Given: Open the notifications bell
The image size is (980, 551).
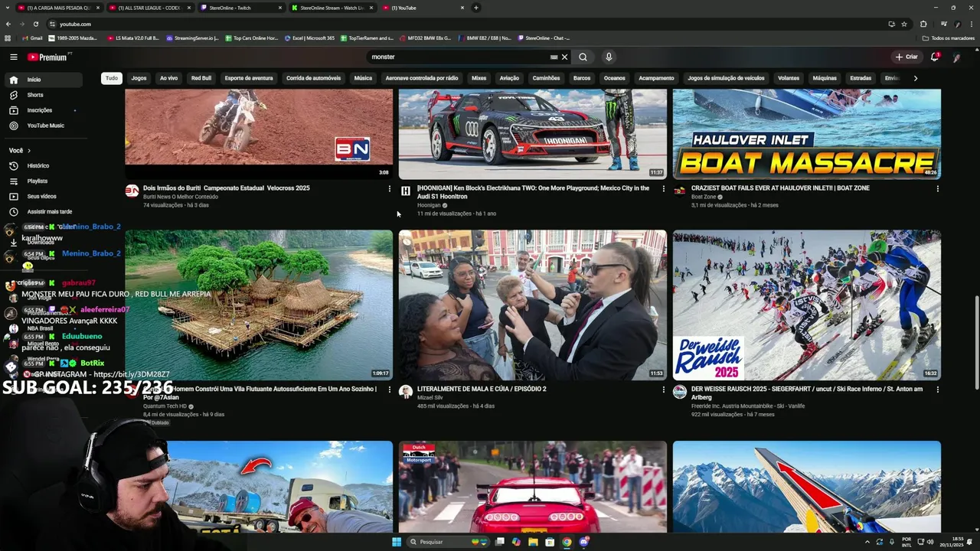Looking at the screenshot, I should 934,57.
